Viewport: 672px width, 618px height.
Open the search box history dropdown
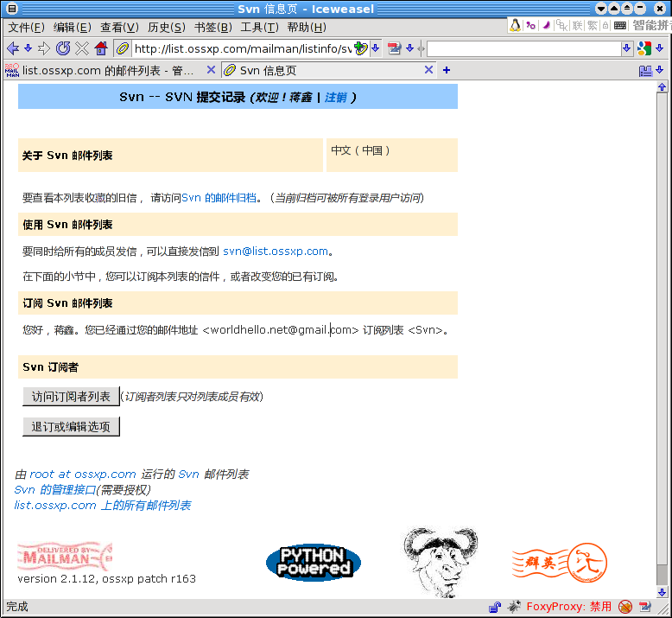click(626, 48)
